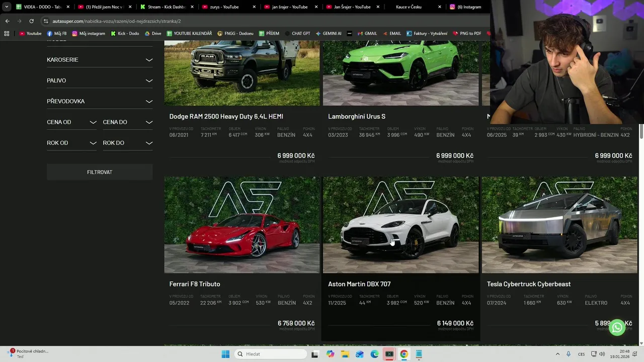Open the YOUTUBE KALENDÁŘ bookmark

pyautogui.click(x=189, y=33)
